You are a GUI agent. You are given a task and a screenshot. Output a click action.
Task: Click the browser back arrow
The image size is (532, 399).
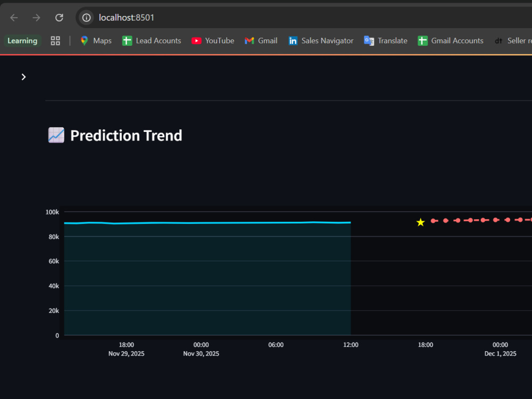click(x=14, y=18)
